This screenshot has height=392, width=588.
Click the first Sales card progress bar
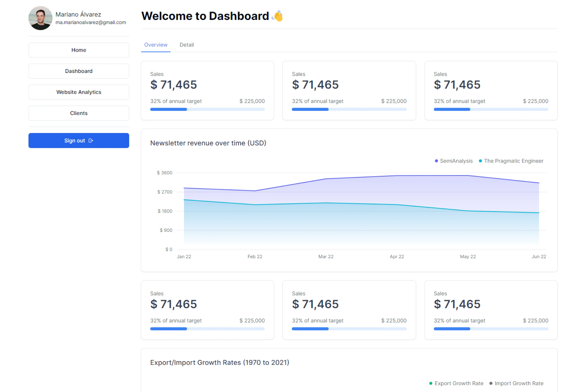pos(207,109)
